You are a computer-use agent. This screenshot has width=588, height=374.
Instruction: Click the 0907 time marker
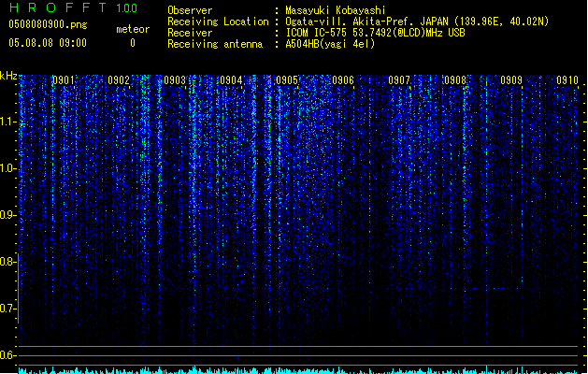pyautogui.click(x=399, y=80)
